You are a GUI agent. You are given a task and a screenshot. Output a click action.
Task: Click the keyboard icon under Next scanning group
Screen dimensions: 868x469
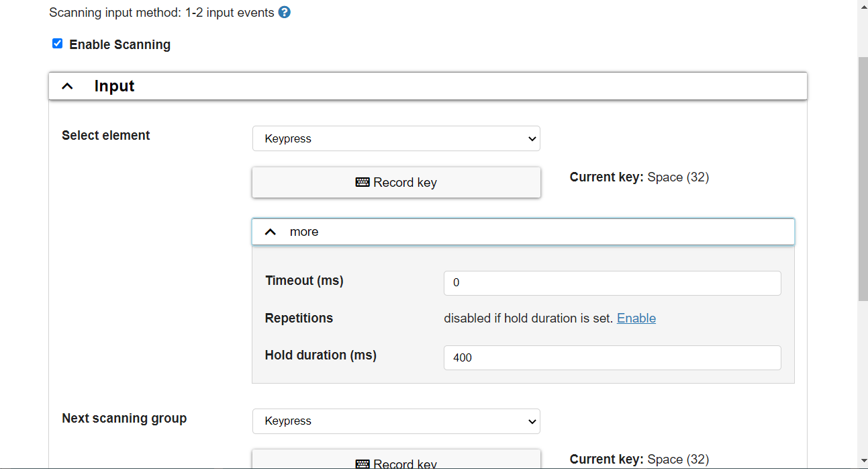click(x=363, y=464)
